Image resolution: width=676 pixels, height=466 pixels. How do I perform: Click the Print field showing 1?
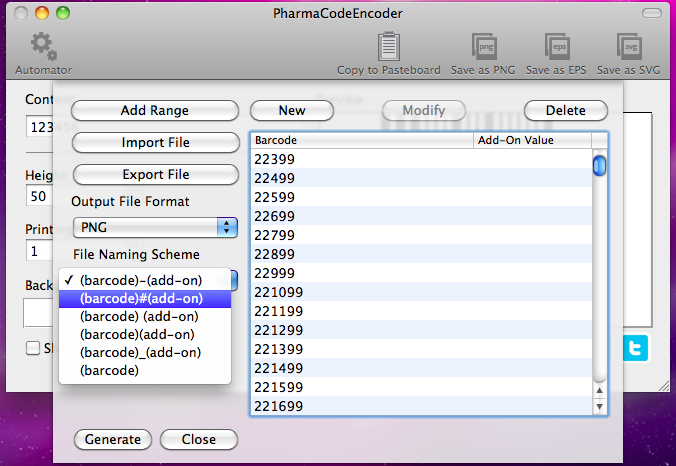click(40, 251)
